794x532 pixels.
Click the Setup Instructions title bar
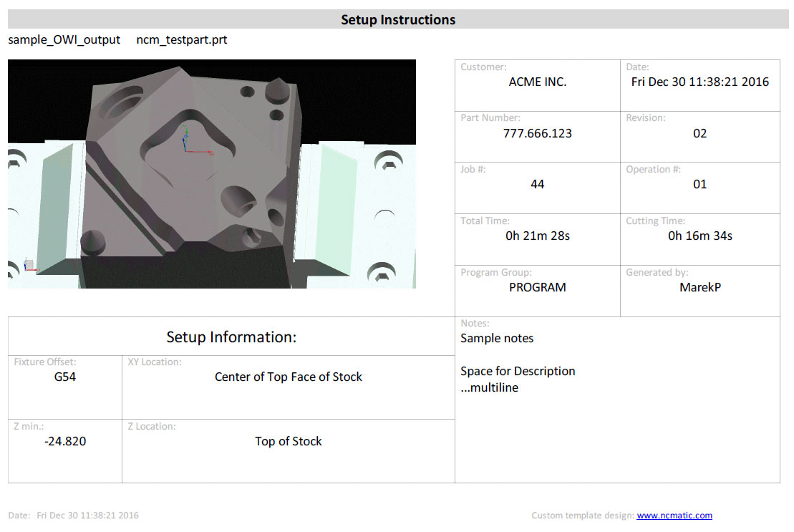[x=398, y=19]
